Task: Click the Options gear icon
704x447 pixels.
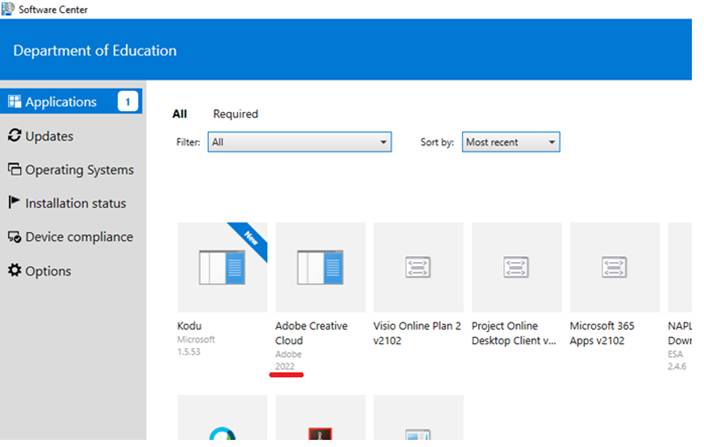Action: click(14, 271)
